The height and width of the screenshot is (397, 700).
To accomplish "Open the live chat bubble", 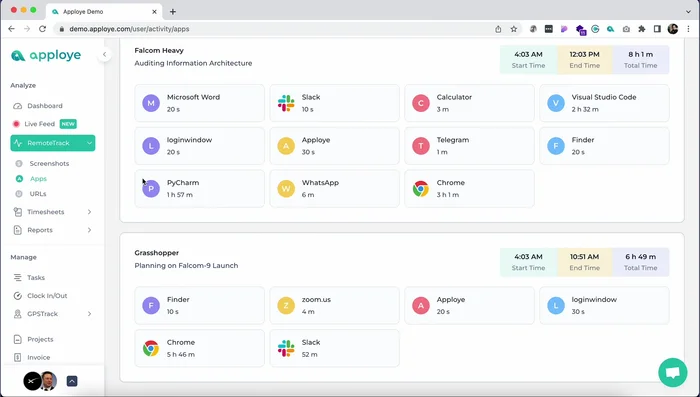I will [673, 372].
